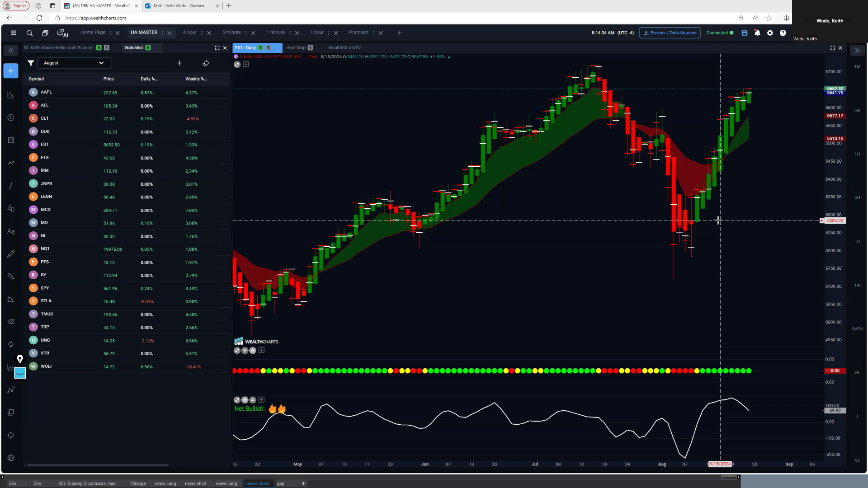Toggle the S badge on ES1 - Daily tab
The image size is (868, 488).
point(260,48)
